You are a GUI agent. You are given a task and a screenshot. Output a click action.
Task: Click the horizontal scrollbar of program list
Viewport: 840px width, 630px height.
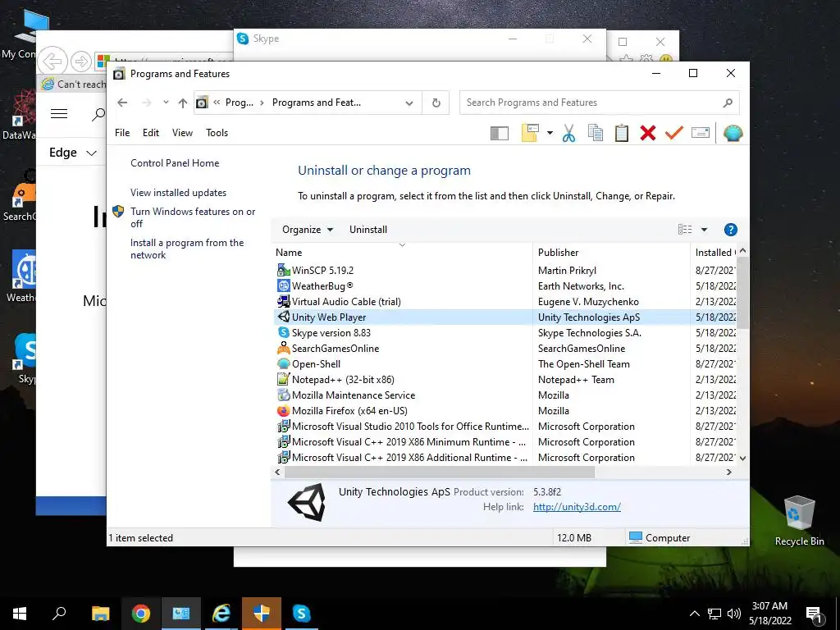(440, 472)
